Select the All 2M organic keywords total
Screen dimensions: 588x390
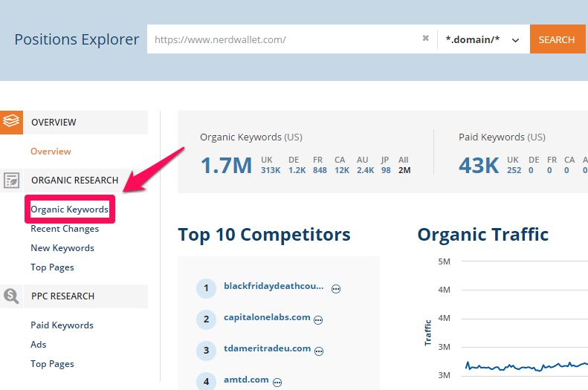coord(404,165)
